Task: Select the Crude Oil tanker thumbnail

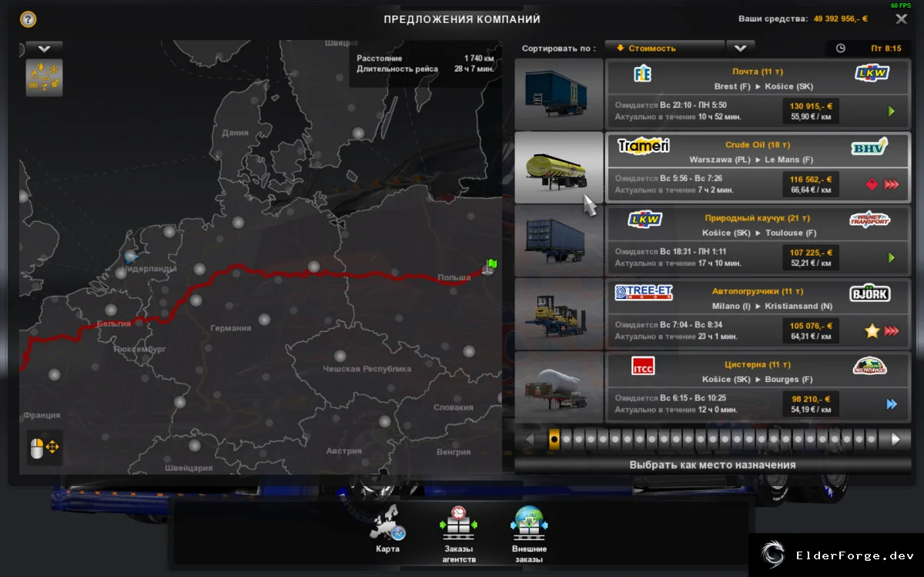Action: coord(559,167)
